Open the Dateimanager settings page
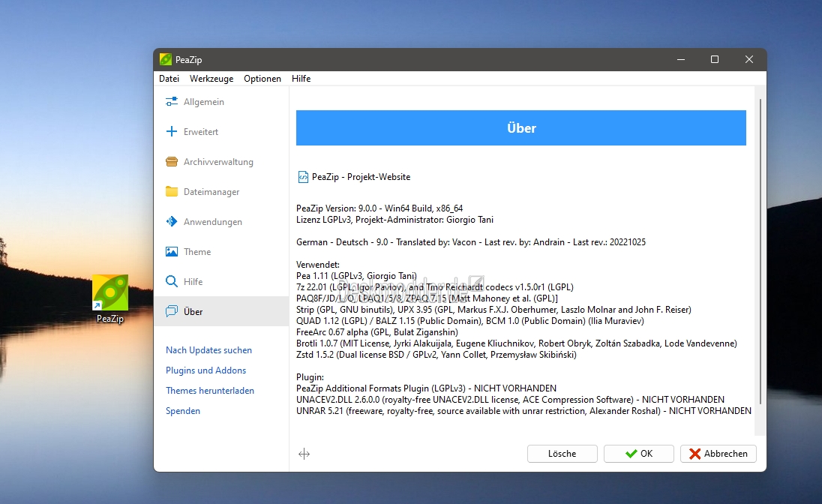The image size is (822, 504). tap(221, 191)
